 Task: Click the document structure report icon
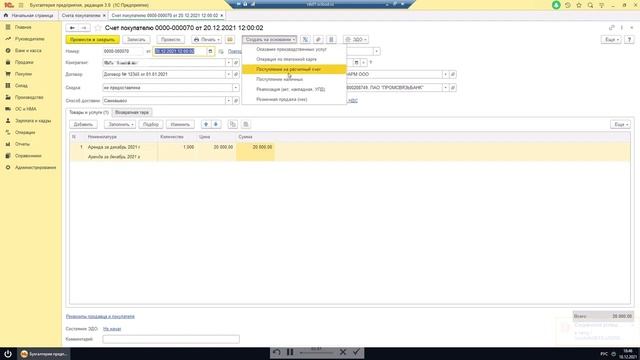[331, 40]
